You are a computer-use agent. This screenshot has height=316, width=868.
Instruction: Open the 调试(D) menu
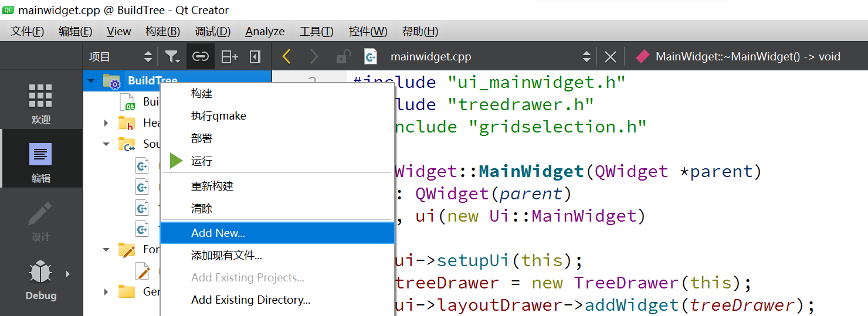click(212, 31)
